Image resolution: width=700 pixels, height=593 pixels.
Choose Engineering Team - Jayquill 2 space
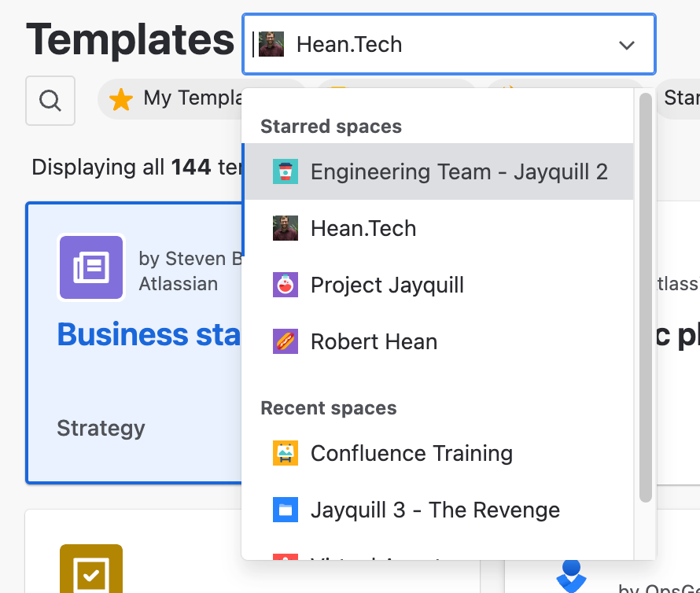coord(438,171)
